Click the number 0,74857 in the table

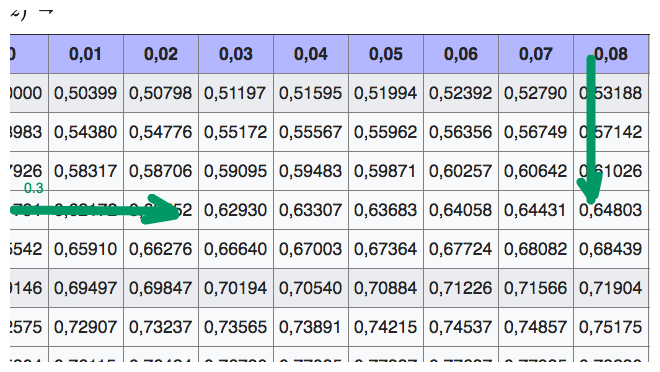(535, 327)
